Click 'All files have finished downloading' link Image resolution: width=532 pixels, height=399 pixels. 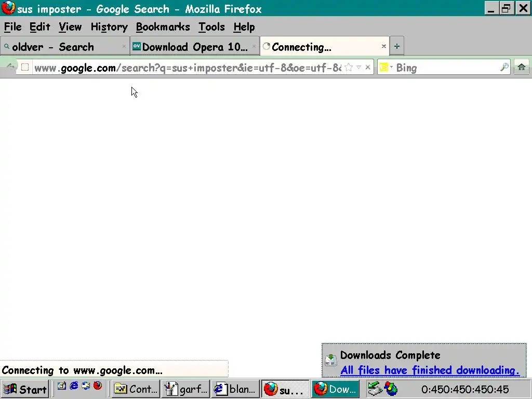coord(430,370)
